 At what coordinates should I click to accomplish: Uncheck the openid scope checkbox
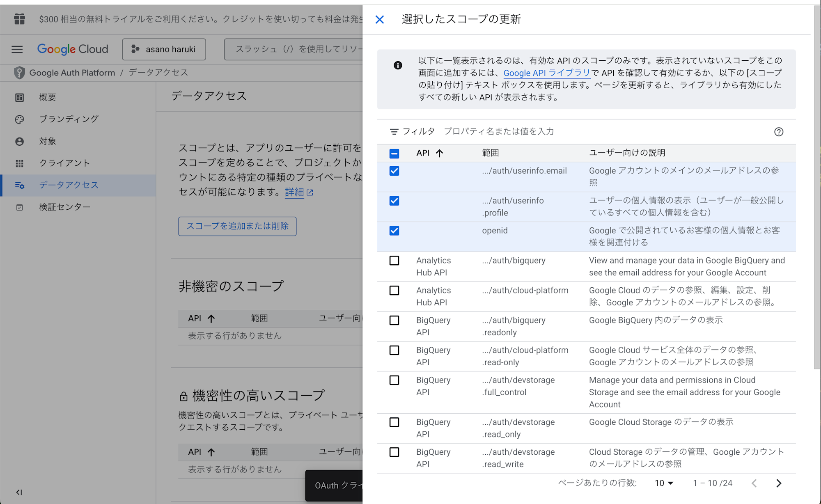click(x=394, y=231)
